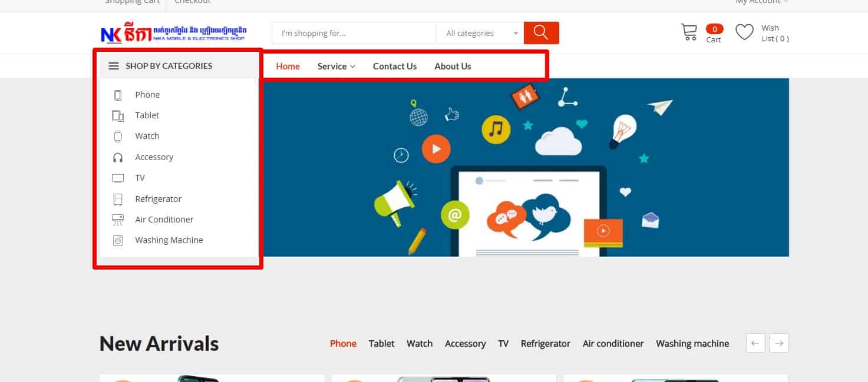868x382 pixels.
Task: Click the next arrow beside New Arrivals
Action: tap(778, 343)
